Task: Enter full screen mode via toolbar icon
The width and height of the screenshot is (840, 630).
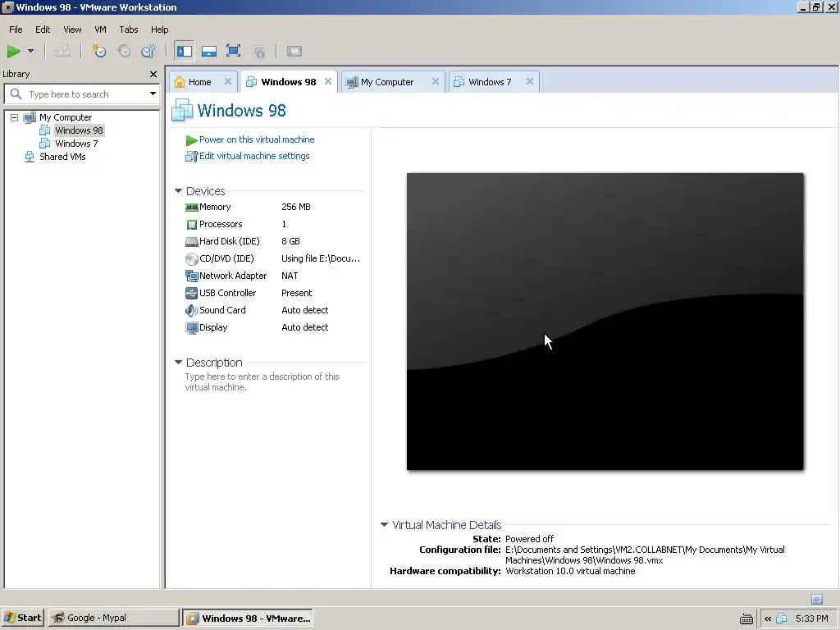Action: (x=234, y=51)
